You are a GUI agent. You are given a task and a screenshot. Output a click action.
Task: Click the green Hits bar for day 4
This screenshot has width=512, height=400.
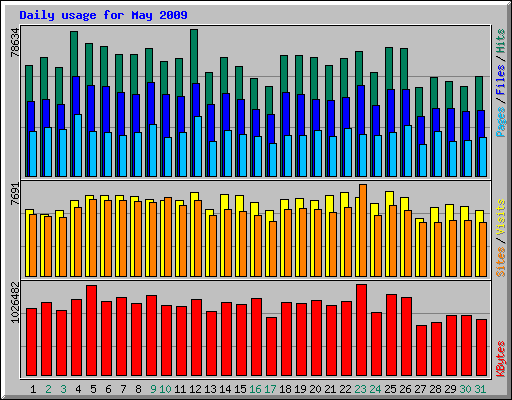point(74,53)
